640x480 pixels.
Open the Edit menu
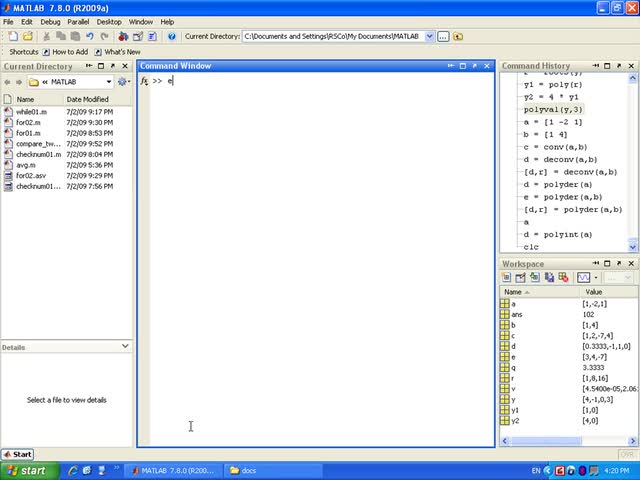(x=27, y=22)
